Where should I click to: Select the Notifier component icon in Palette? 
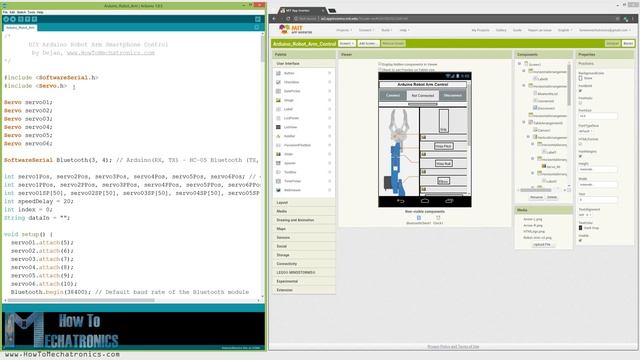click(x=278, y=136)
